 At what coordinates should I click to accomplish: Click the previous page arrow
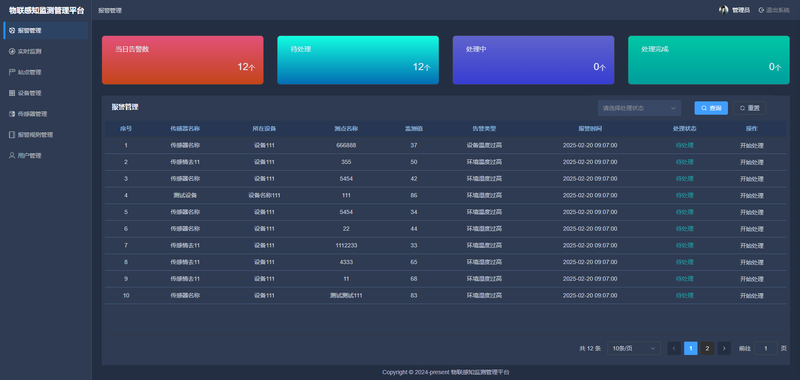click(674, 348)
